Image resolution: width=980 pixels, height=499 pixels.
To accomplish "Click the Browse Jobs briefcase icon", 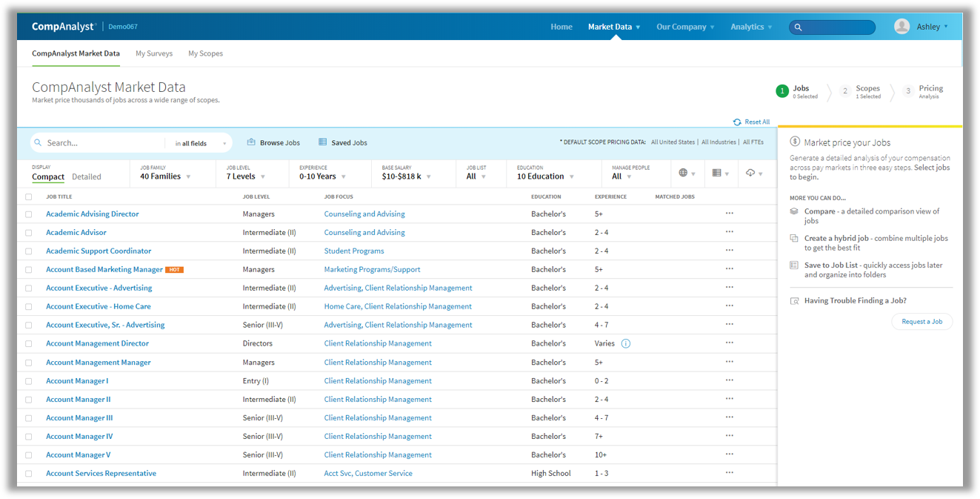I will pyautogui.click(x=251, y=142).
